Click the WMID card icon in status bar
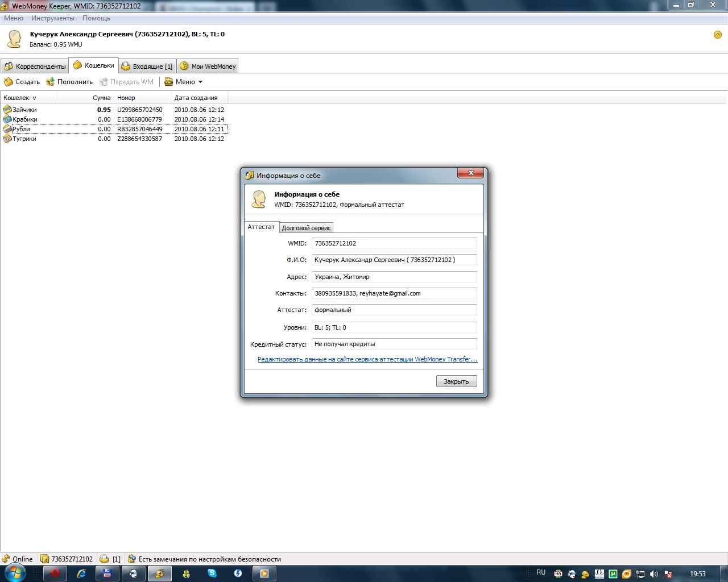This screenshot has height=582, width=728. pyautogui.click(x=45, y=559)
